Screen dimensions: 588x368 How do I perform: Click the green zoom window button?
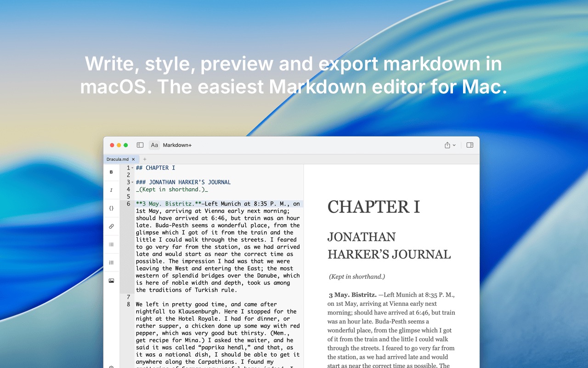126,145
